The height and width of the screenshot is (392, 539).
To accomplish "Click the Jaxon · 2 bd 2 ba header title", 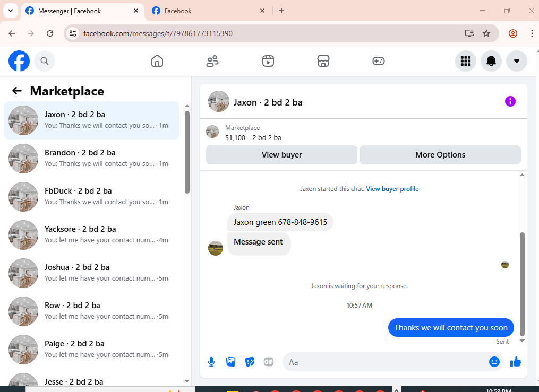I will 268,102.
